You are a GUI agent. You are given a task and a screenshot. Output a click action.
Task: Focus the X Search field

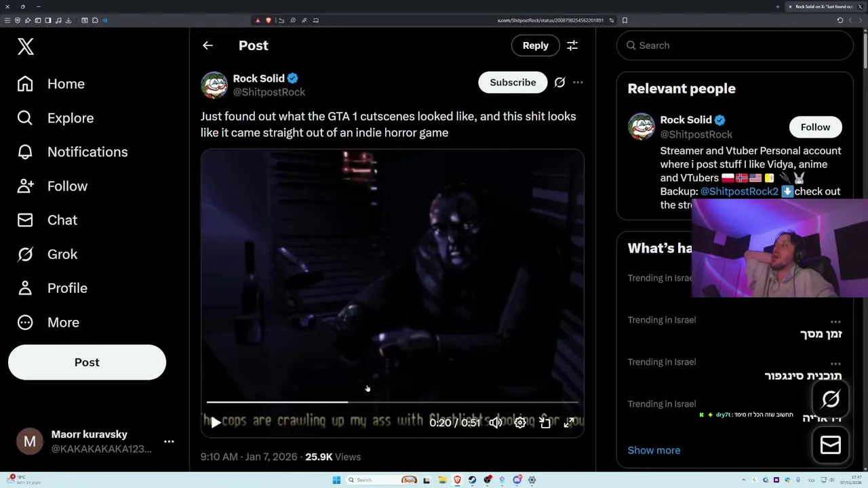click(x=735, y=45)
